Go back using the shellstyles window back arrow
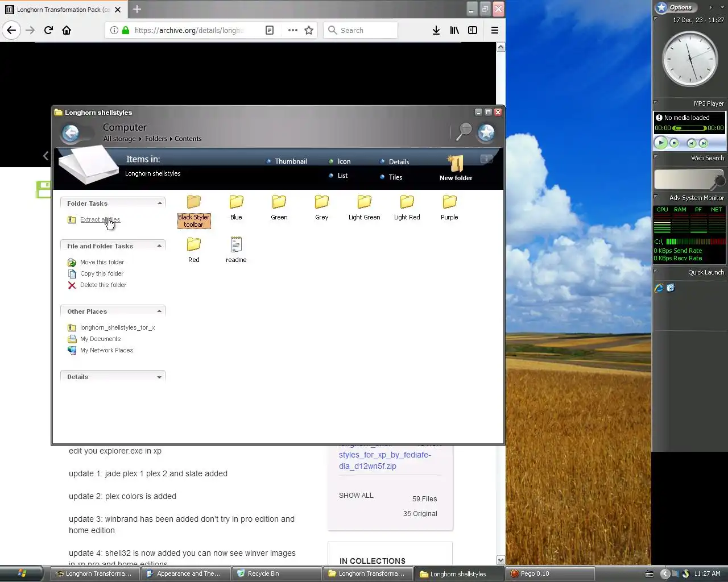728x582 pixels. [71, 133]
